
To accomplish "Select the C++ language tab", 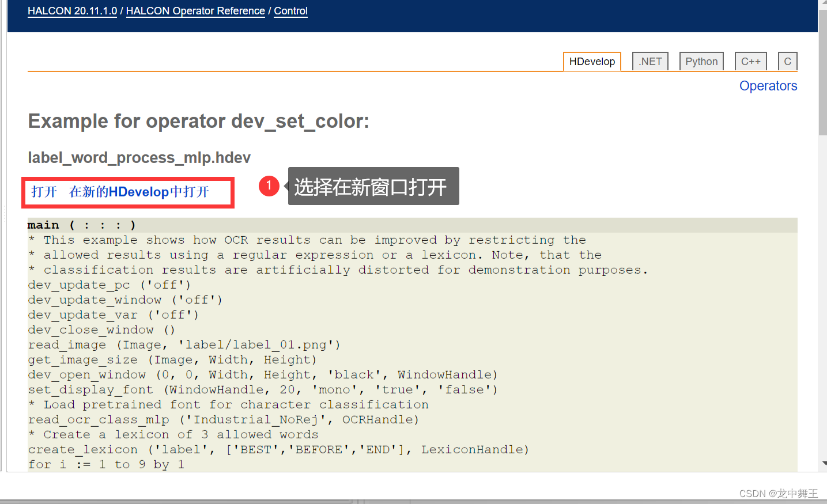I will pyautogui.click(x=751, y=62).
